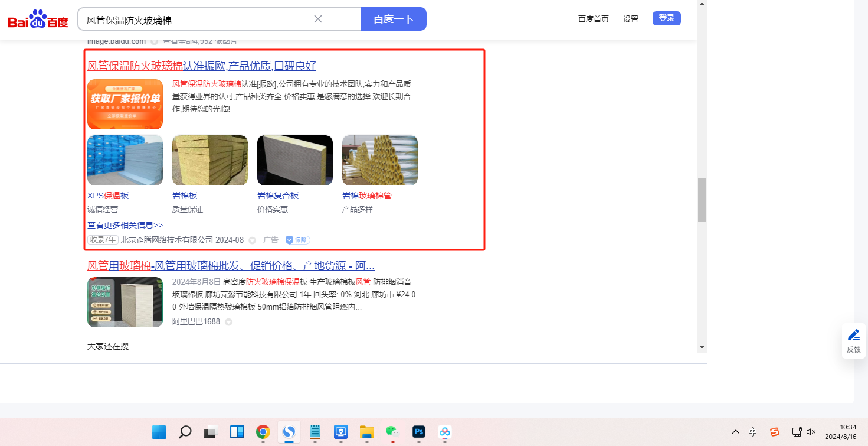Click the scrollbar down arrow
868x446 pixels.
click(x=702, y=347)
